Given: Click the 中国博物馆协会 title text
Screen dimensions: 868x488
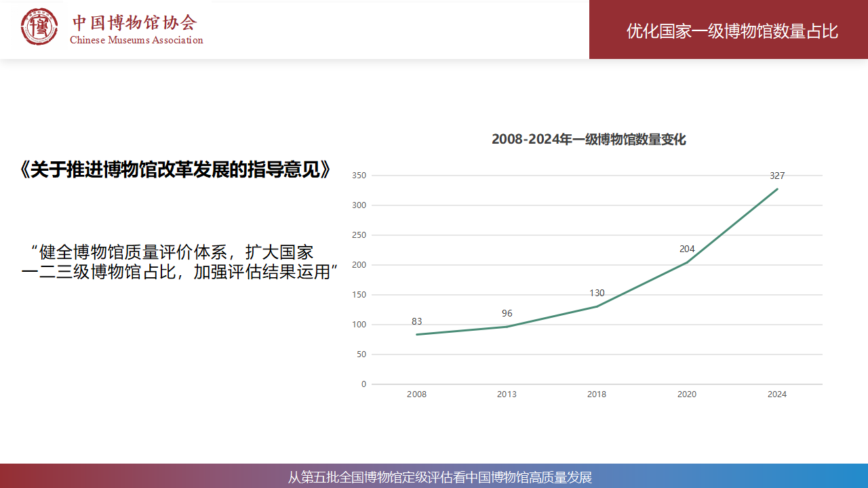Looking at the screenshot, I should tap(134, 22).
